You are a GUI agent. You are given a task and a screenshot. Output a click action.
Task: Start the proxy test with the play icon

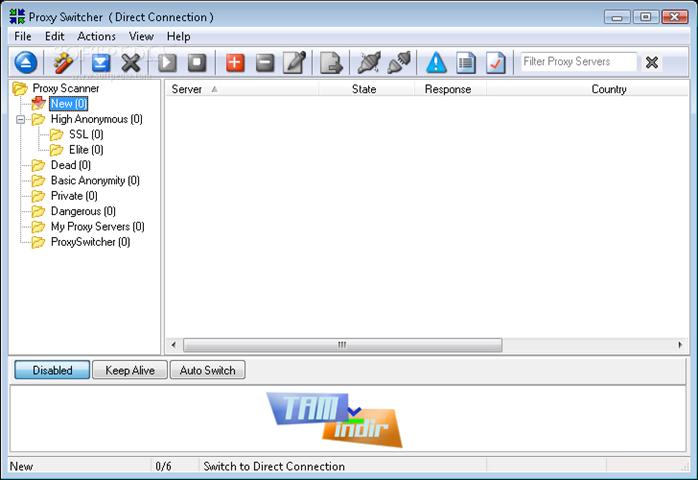click(167, 62)
